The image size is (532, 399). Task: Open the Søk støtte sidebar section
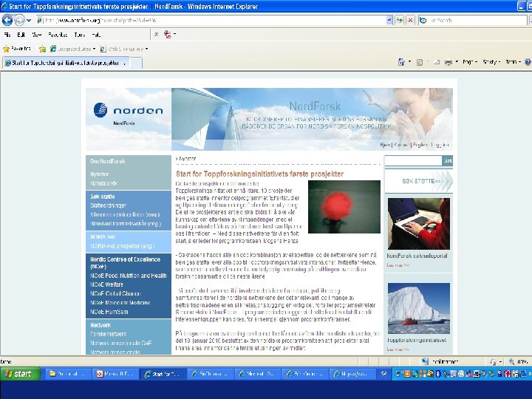[x=103, y=197]
